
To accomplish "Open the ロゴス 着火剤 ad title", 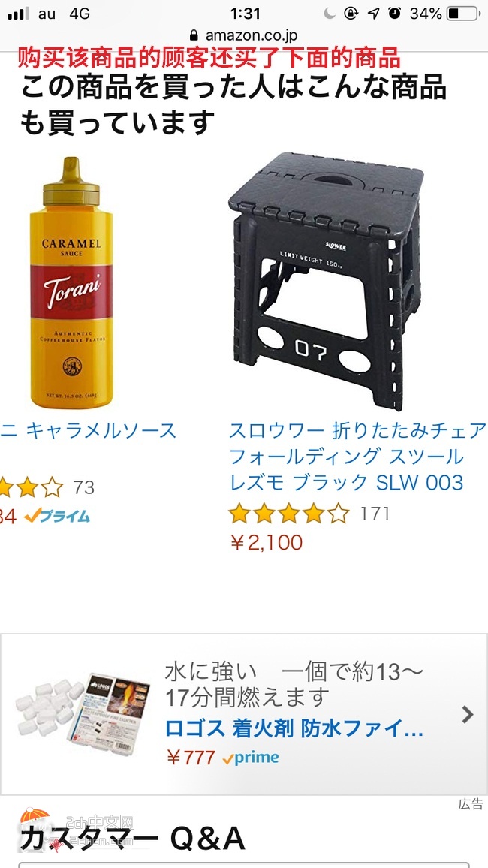I will click(294, 729).
